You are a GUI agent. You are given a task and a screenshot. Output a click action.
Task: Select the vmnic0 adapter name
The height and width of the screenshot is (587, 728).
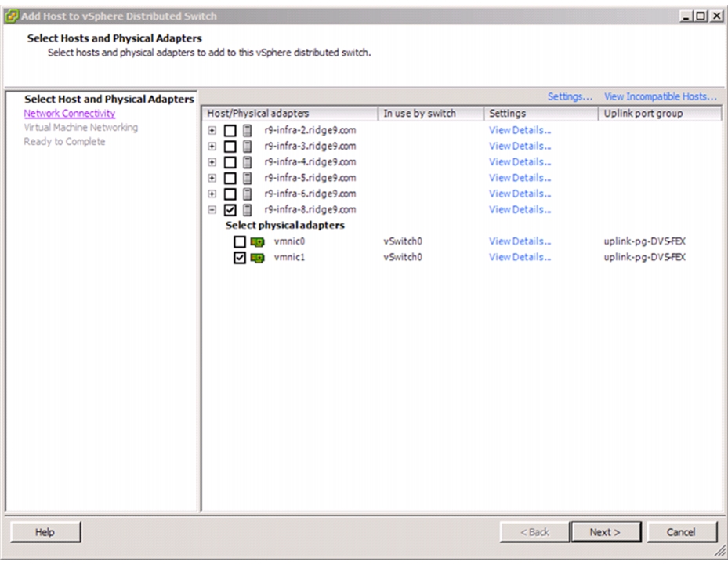point(289,241)
